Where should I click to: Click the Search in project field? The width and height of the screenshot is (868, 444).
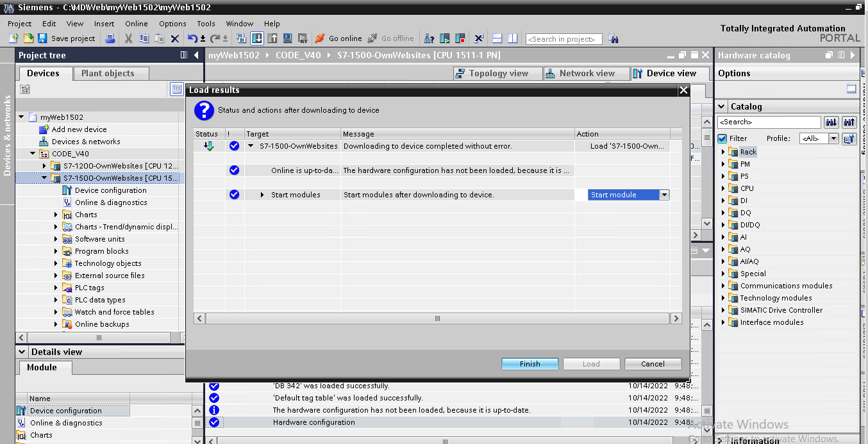tap(563, 39)
